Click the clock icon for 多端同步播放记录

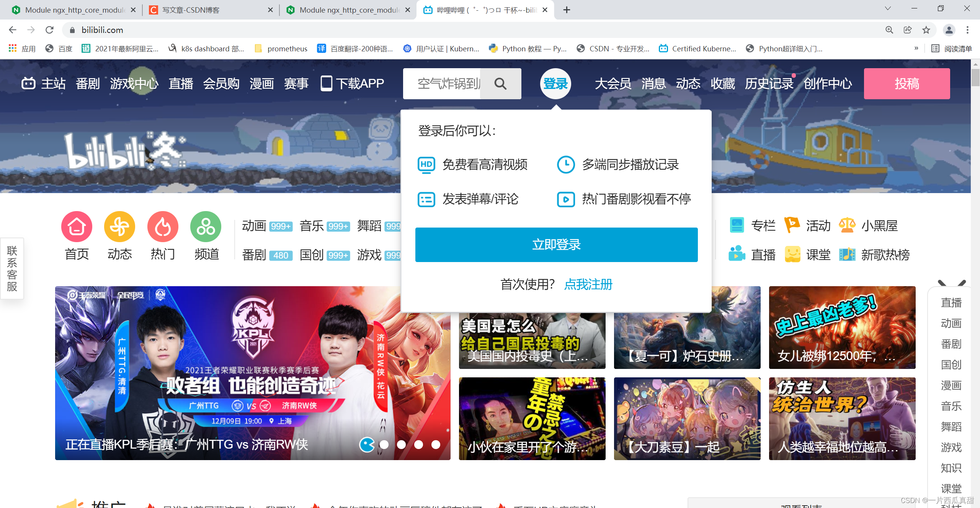(x=566, y=165)
